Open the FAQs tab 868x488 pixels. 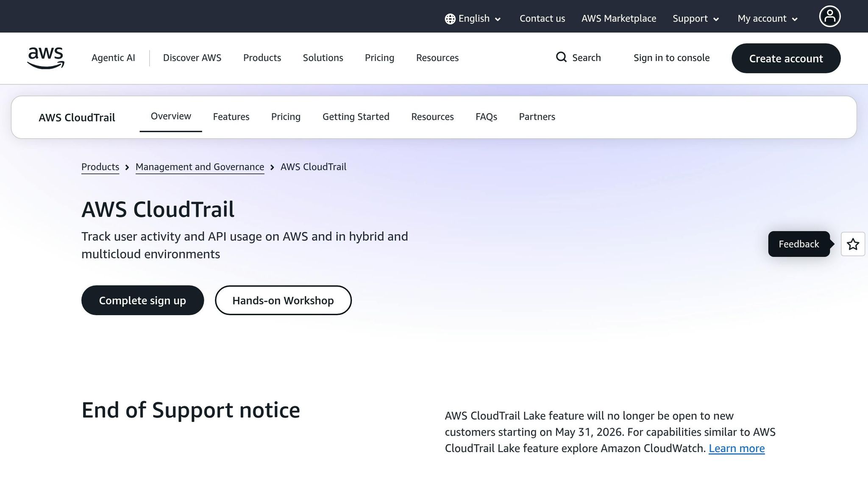coord(486,116)
